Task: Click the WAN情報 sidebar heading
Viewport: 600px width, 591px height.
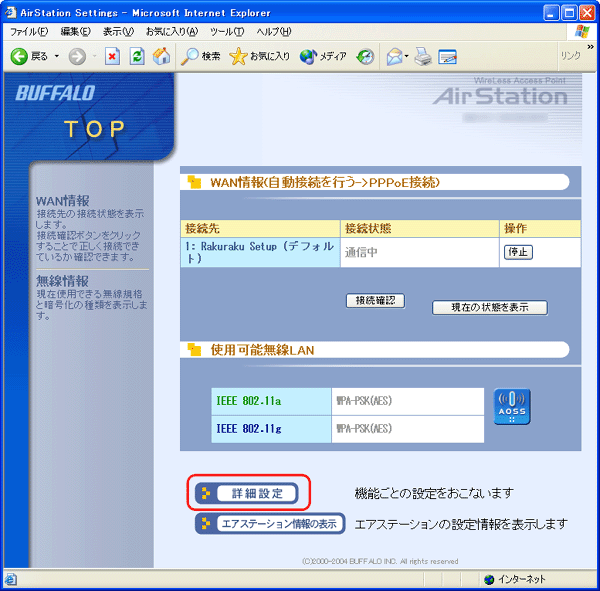Action: coord(63,201)
